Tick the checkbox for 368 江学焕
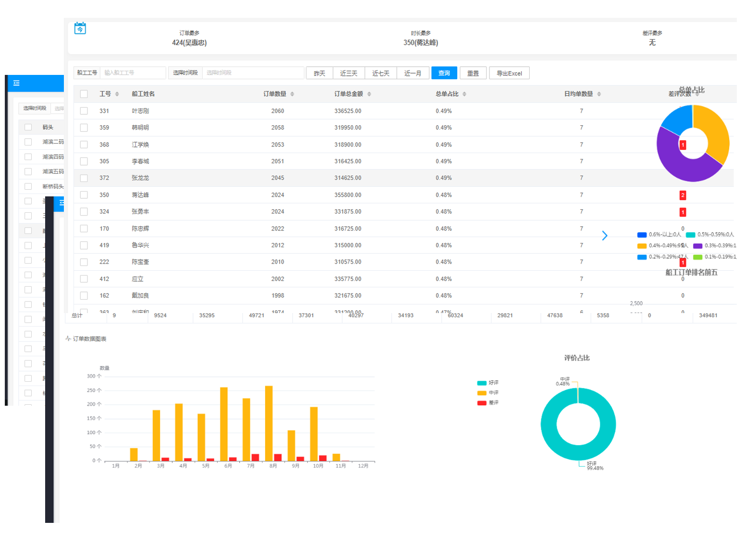Screen dimensions: 756x544 coord(84,145)
